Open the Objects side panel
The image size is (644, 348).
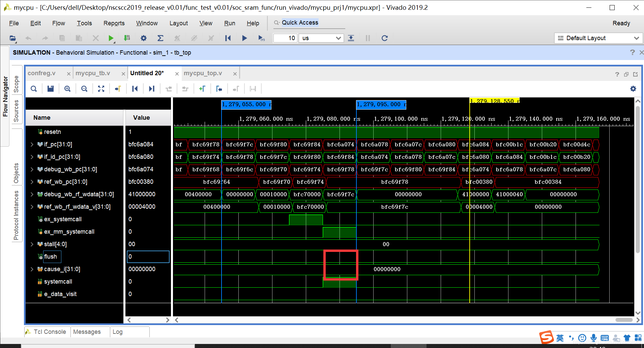[x=17, y=173]
